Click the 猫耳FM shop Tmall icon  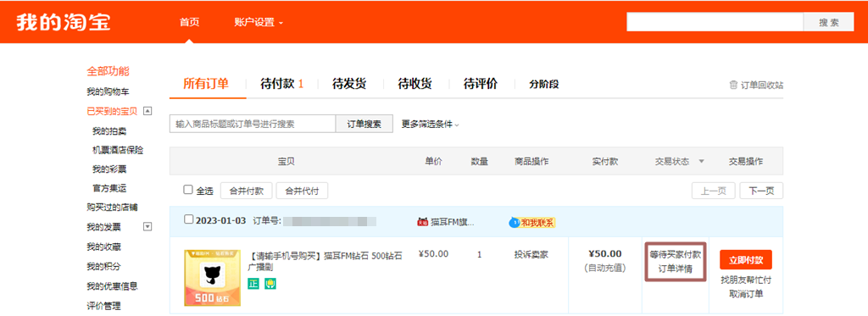[422, 223]
